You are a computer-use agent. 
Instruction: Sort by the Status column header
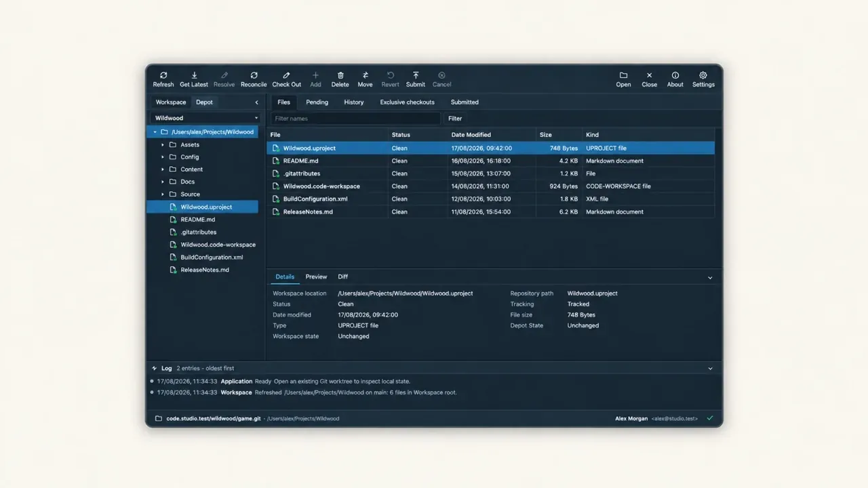coord(418,135)
